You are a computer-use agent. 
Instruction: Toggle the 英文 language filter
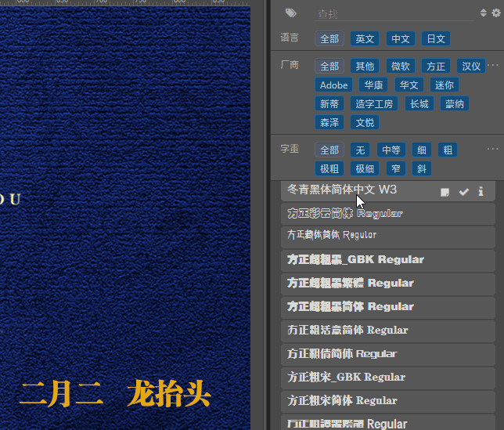[x=365, y=39]
